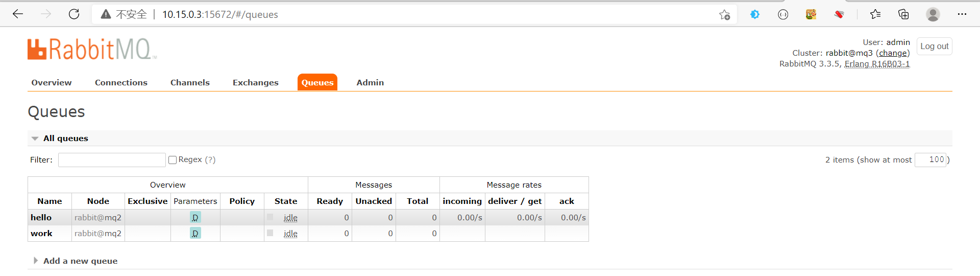The image size is (980, 276).
Task: Click the add to favorites star icon
Action: [724, 15]
